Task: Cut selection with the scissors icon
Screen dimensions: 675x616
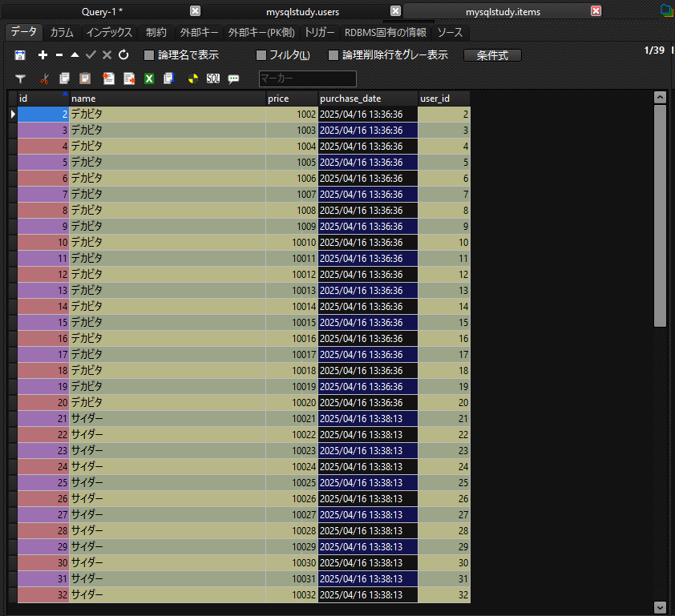Action: click(44, 79)
